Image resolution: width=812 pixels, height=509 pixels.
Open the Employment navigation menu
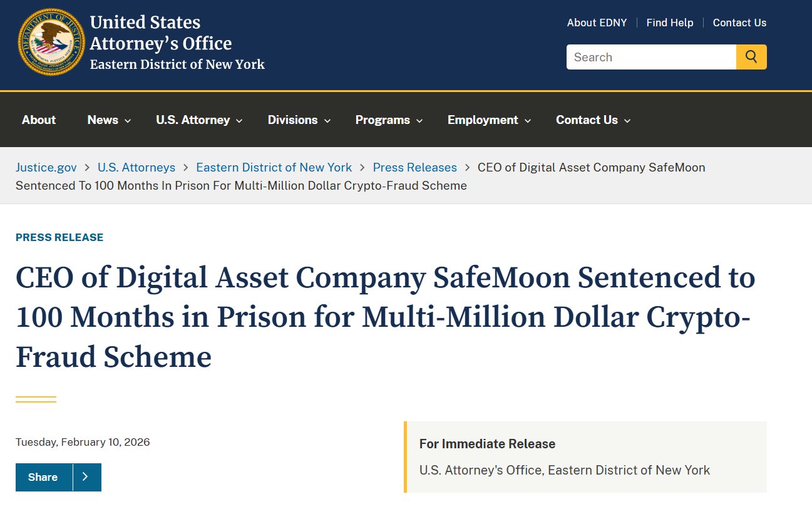tap(489, 120)
